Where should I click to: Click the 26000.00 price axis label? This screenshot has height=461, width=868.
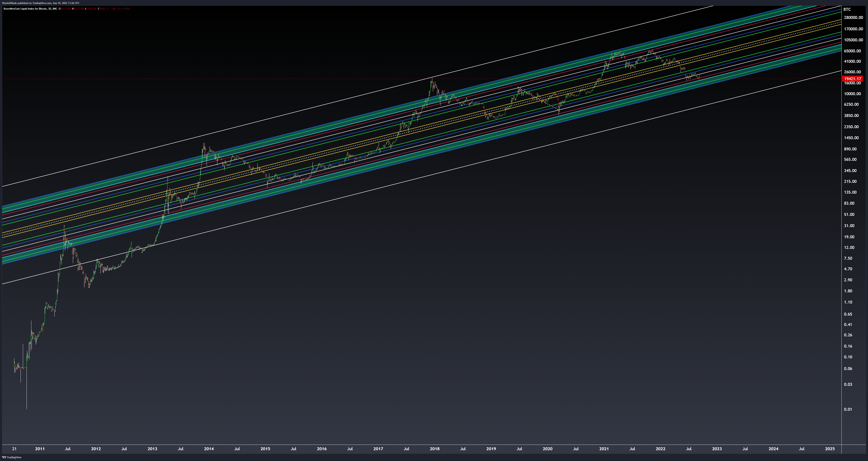852,72
